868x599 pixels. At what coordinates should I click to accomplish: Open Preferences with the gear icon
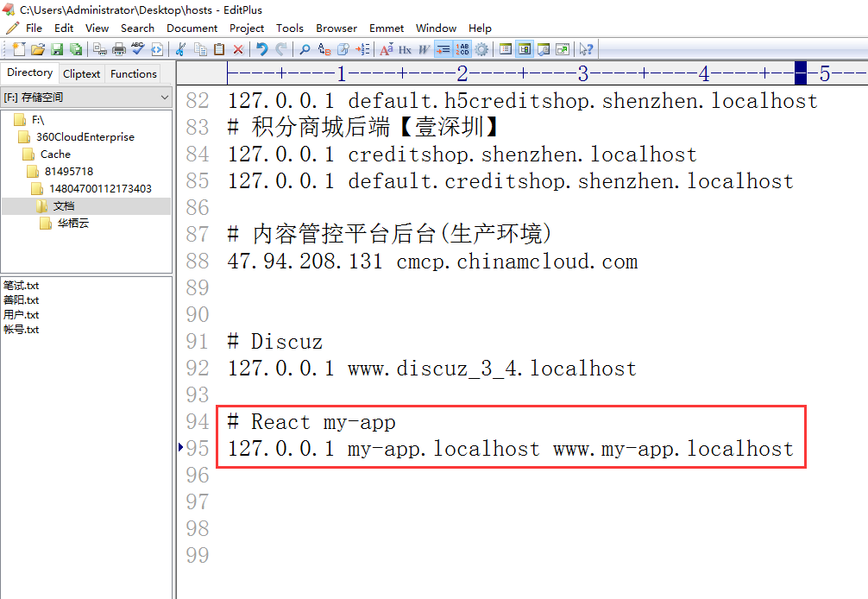click(x=481, y=49)
